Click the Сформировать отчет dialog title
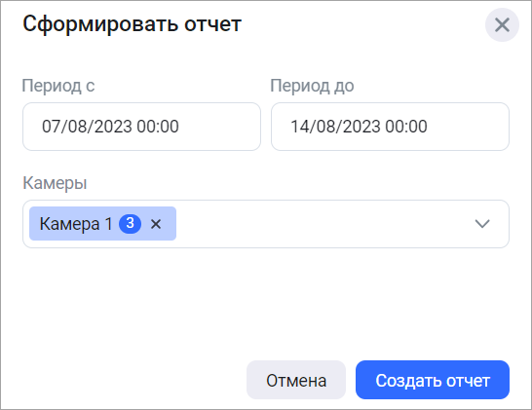The width and height of the screenshot is (532, 410). [x=132, y=24]
